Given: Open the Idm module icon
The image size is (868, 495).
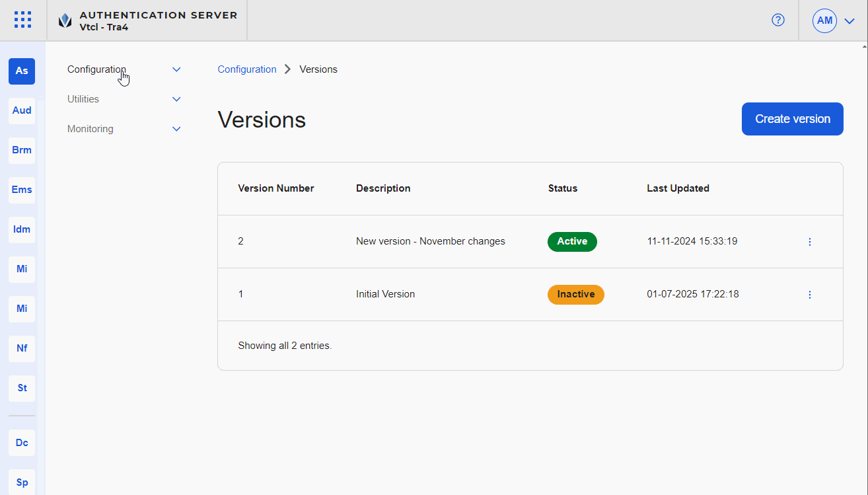Looking at the screenshot, I should click(22, 229).
